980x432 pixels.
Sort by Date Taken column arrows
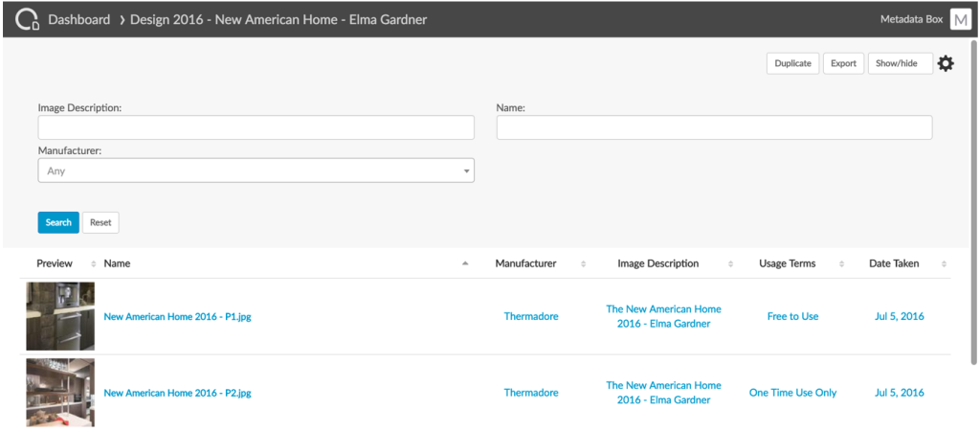944,264
